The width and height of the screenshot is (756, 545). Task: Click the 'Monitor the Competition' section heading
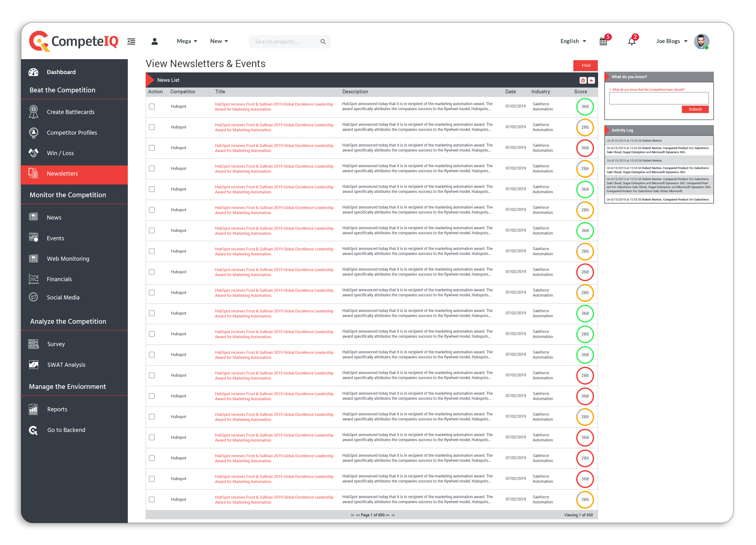click(68, 195)
